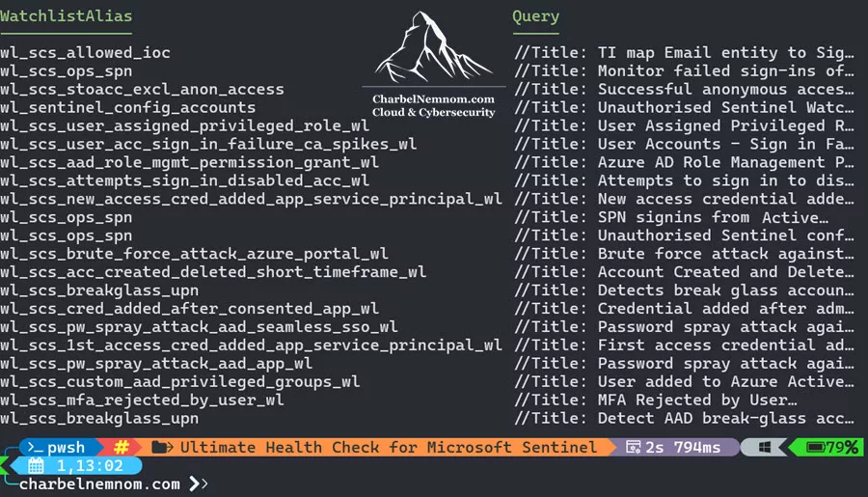Viewport: 868px width, 497px height.
Task: Click the mountain logo image
Action: pos(433,47)
